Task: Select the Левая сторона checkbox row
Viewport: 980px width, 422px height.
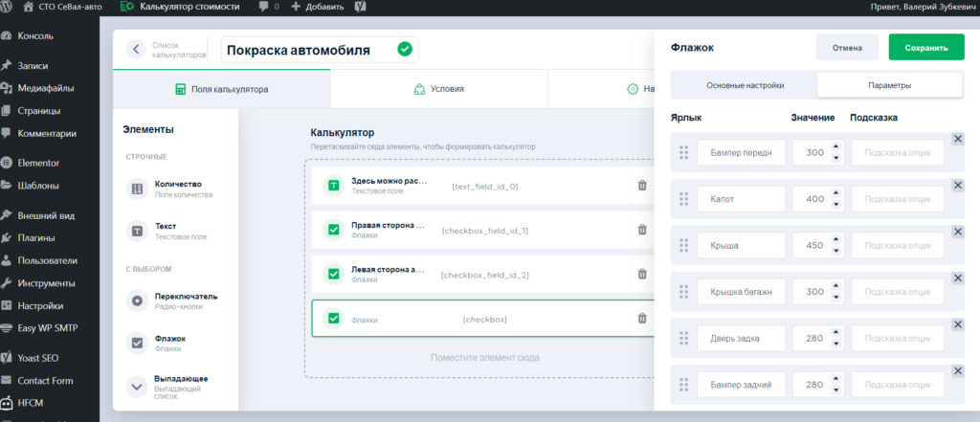Action: click(x=482, y=274)
